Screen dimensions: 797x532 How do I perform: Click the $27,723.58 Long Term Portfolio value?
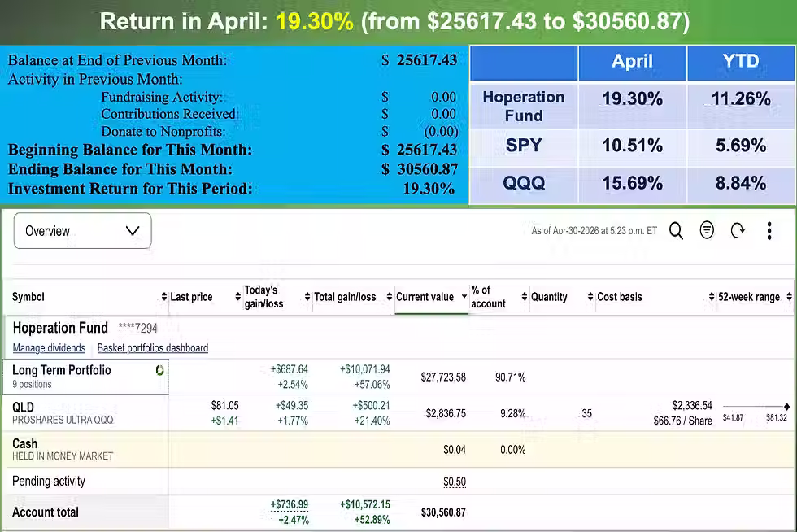point(443,377)
